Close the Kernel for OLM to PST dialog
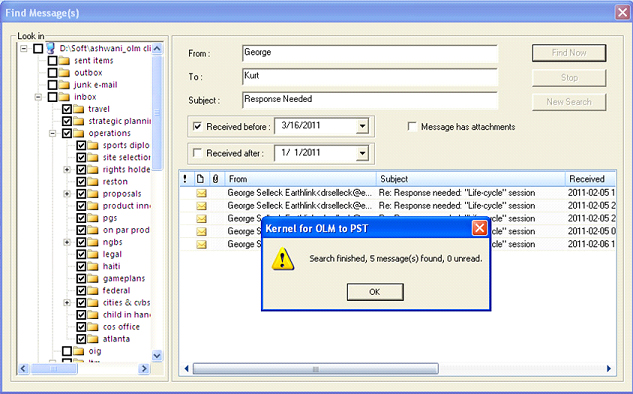 click(479, 228)
